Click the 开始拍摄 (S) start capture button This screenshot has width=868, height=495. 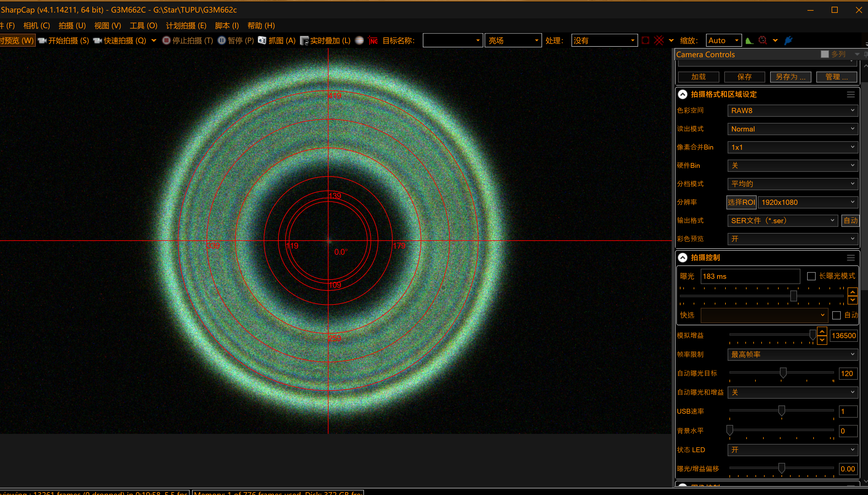pyautogui.click(x=63, y=40)
